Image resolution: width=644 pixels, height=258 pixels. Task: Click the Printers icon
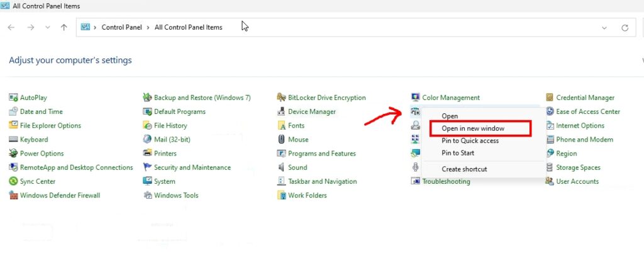[x=147, y=154]
